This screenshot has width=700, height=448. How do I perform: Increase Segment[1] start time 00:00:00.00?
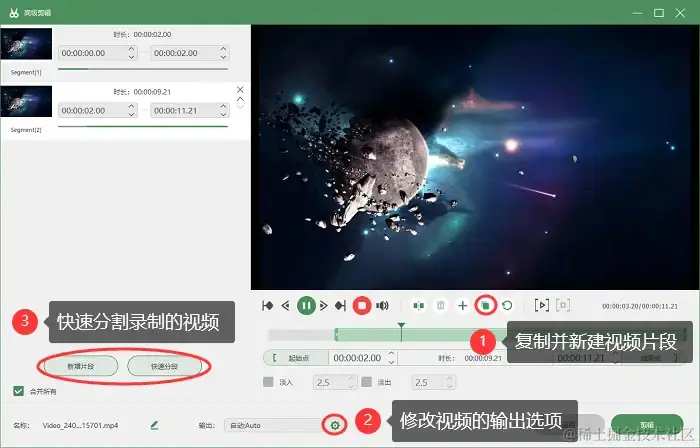click(x=131, y=49)
